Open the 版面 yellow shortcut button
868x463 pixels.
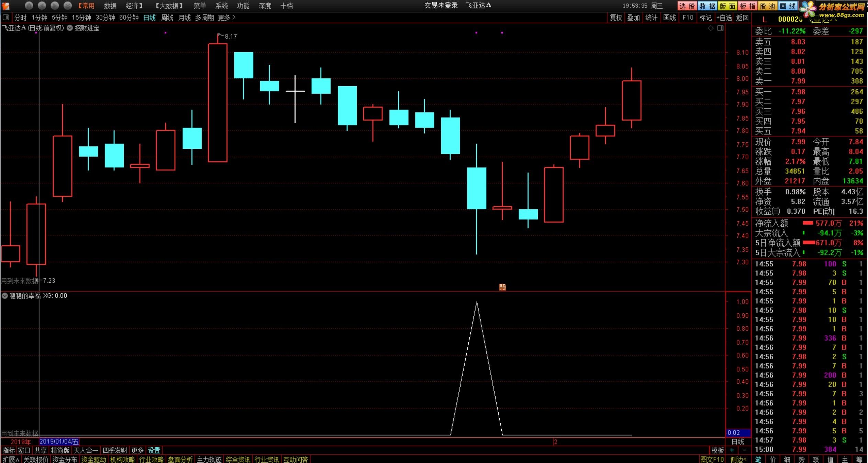pos(727,6)
